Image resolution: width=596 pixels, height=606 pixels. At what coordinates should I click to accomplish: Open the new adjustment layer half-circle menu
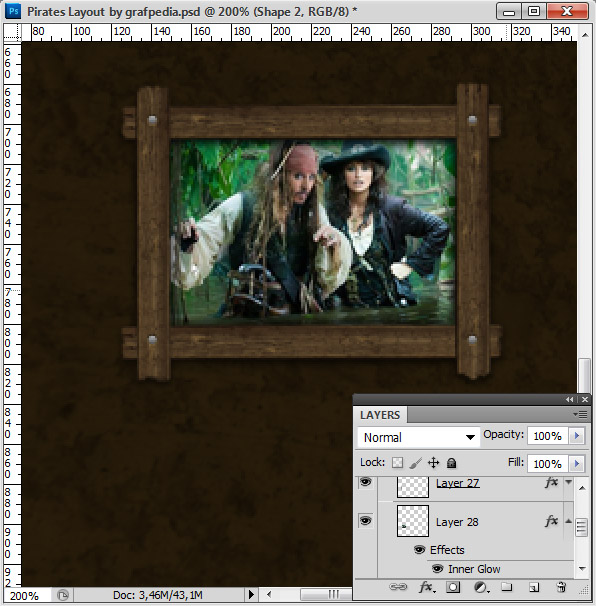click(x=481, y=588)
